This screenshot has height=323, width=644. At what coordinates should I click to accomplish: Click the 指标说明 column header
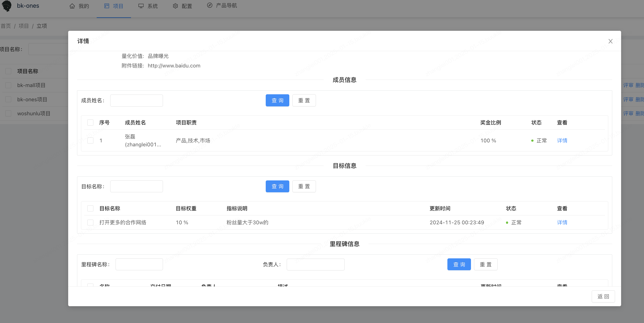pos(237,209)
